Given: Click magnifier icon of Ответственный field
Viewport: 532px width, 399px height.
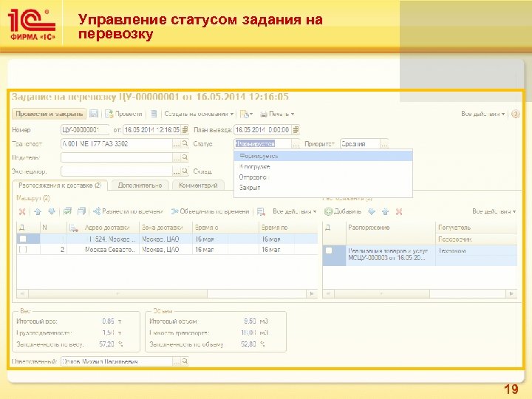Looking at the screenshot, I should point(185,361).
